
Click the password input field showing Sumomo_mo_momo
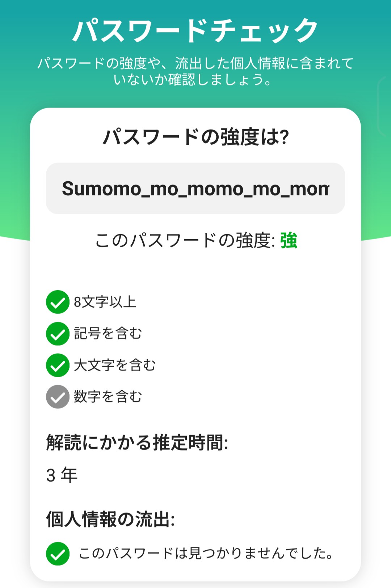click(x=195, y=189)
